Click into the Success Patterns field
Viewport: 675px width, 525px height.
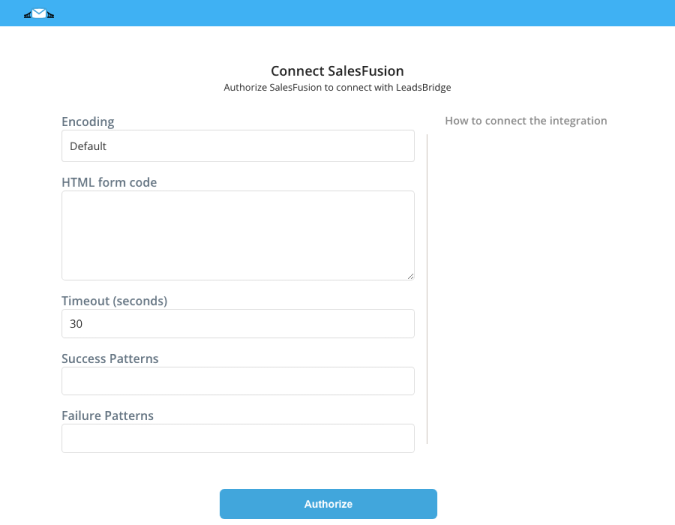coord(238,381)
